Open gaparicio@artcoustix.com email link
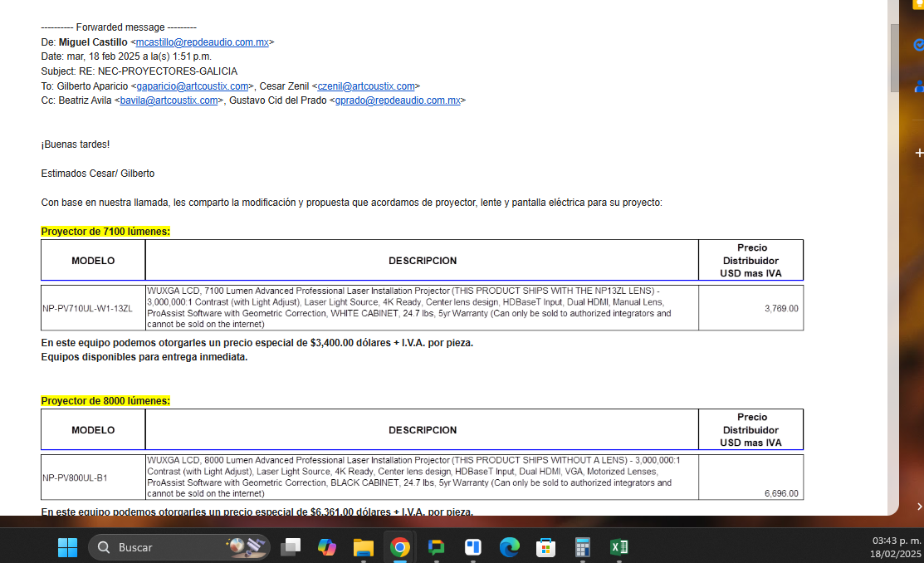The image size is (924, 563). click(192, 86)
